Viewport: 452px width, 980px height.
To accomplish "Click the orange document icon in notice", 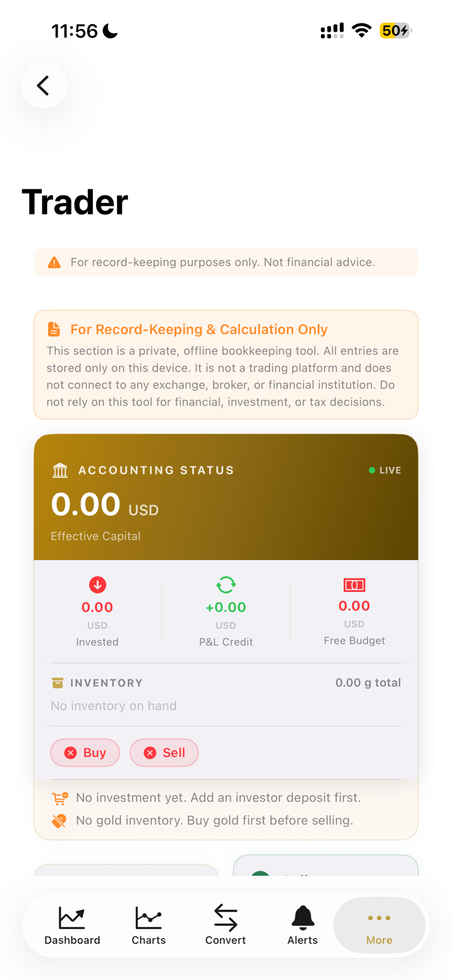I will [54, 329].
